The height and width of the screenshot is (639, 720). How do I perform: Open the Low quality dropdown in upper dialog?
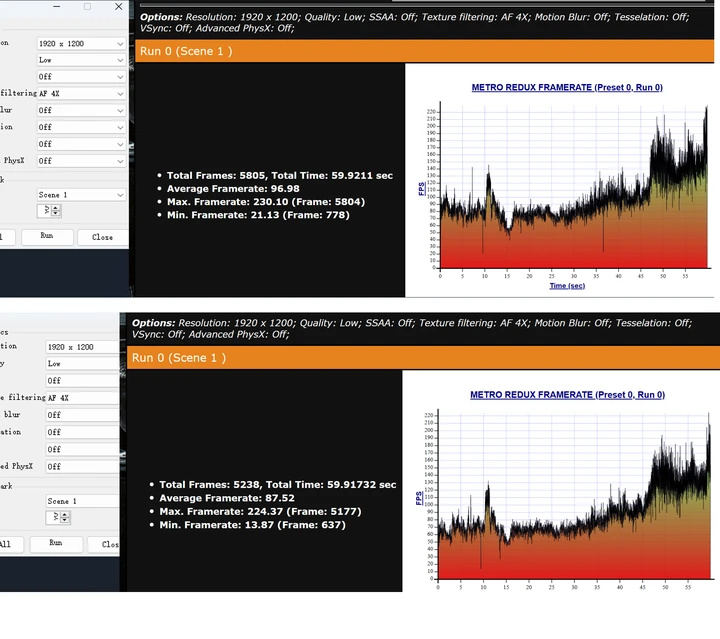click(x=81, y=60)
